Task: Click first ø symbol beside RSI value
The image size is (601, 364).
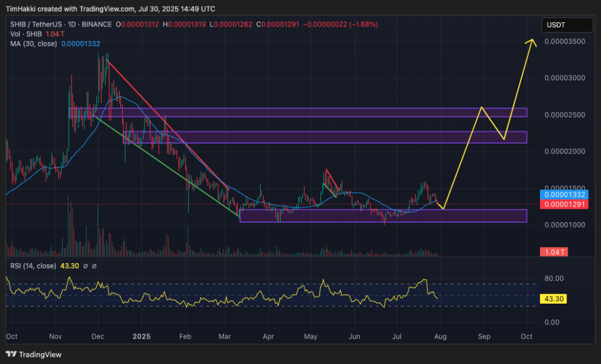Action: (x=85, y=266)
